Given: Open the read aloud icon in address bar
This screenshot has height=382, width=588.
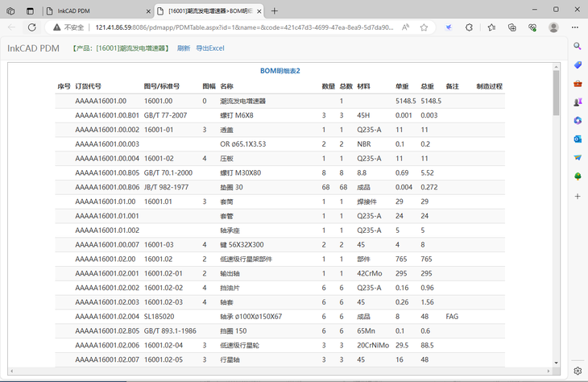Looking at the screenshot, I should [x=405, y=27].
